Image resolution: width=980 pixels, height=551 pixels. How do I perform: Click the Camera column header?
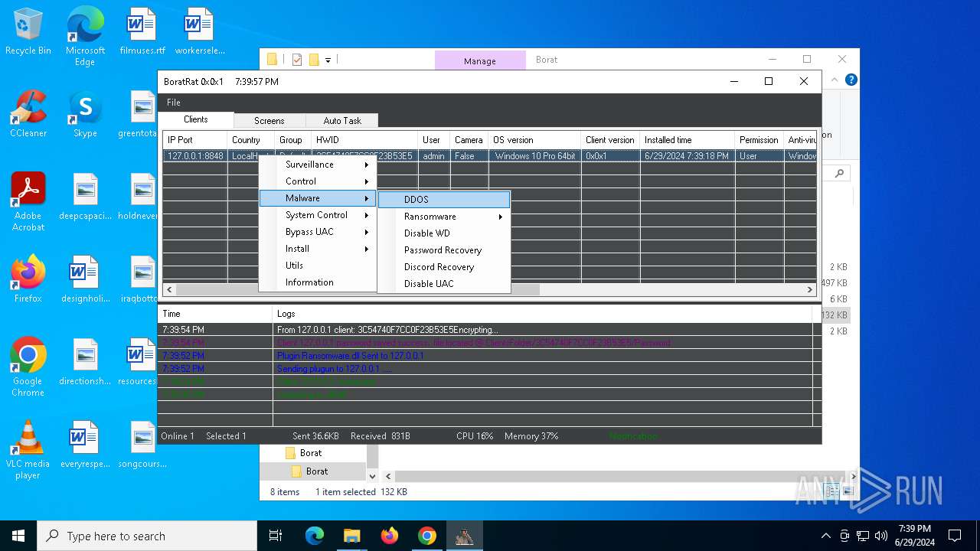(x=469, y=140)
